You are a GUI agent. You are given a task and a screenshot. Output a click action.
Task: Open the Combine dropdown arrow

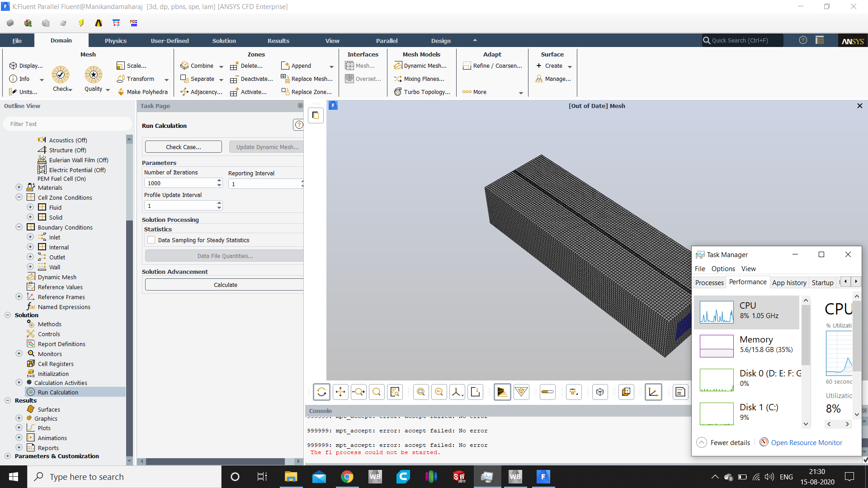(221, 66)
